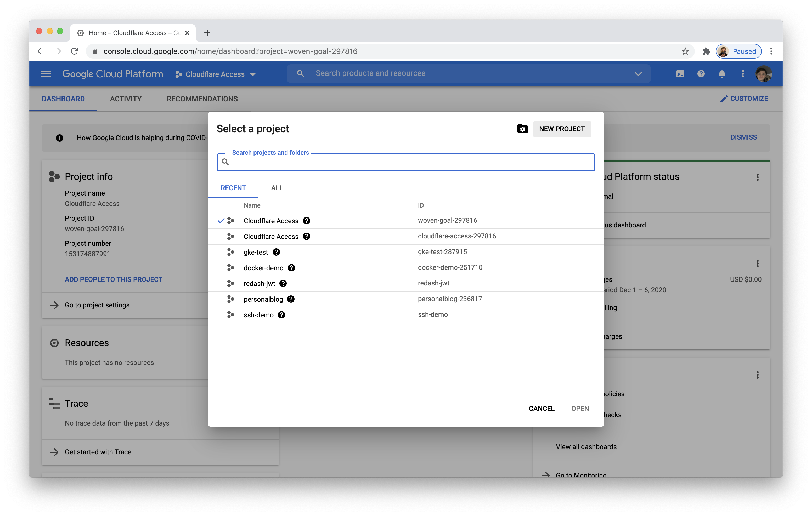Bookmark this page with star icon
This screenshot has height=516, width=812.
pyautogui.click(x=685, y=51)
